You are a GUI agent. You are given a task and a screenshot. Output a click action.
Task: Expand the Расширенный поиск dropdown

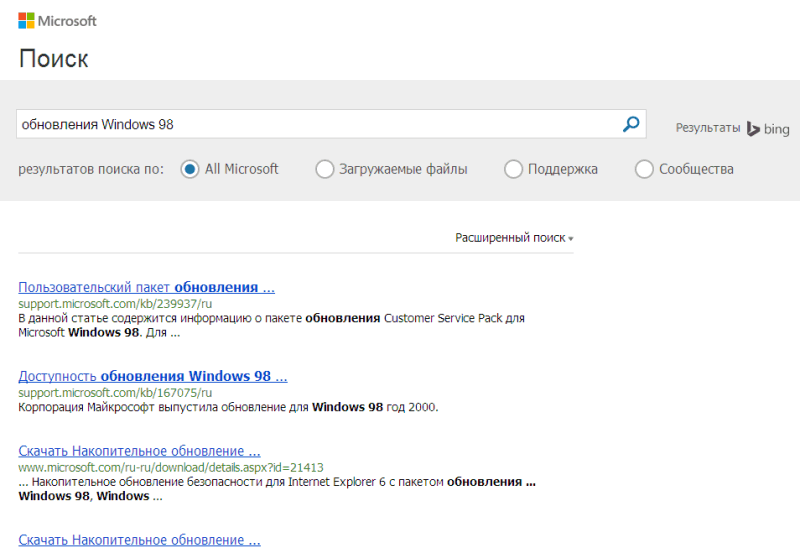pyautogui.click(x=510, y=238)
